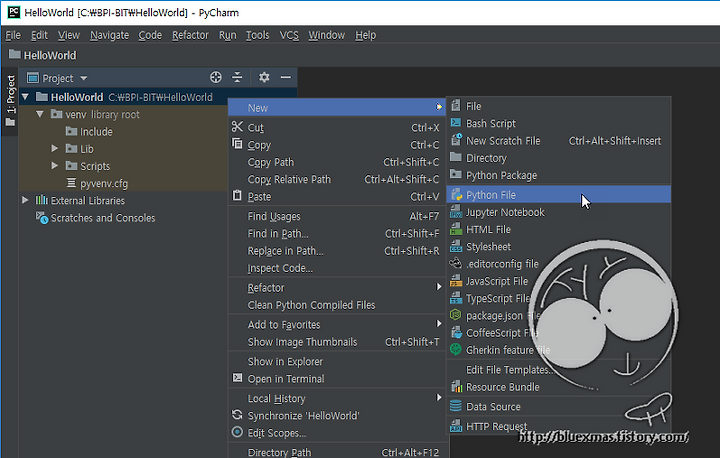Open the Navigate menu

[x=109, y=35]
